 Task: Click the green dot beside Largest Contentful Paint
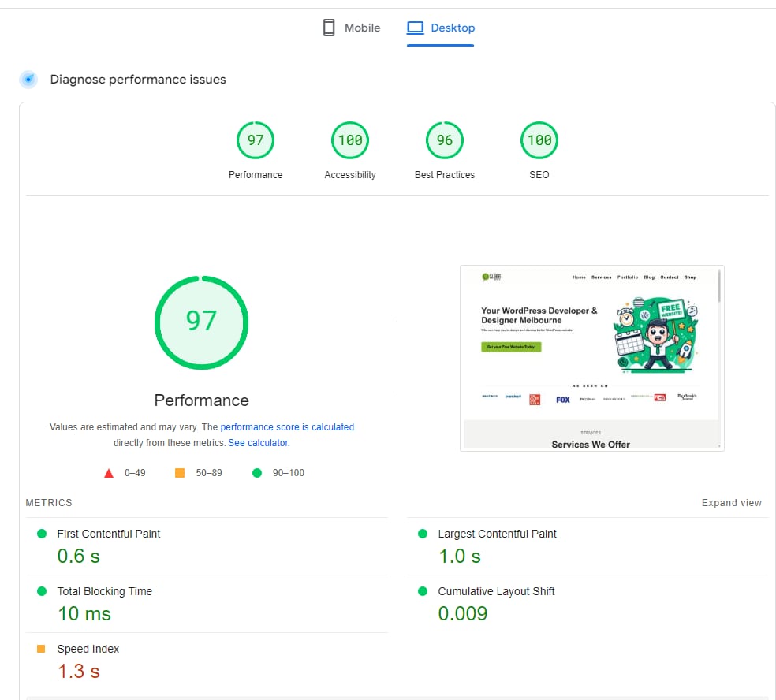tap(423, 534)
